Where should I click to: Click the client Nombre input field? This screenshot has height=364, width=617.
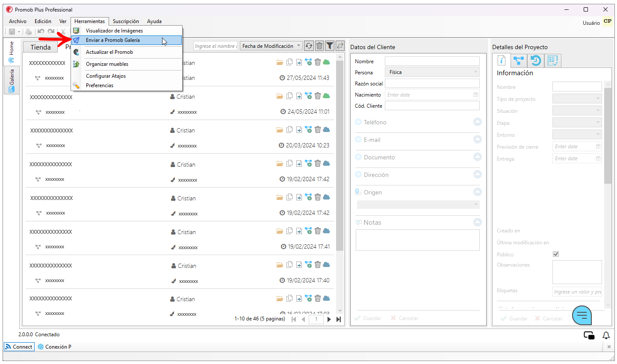click(x=432, y=61)
